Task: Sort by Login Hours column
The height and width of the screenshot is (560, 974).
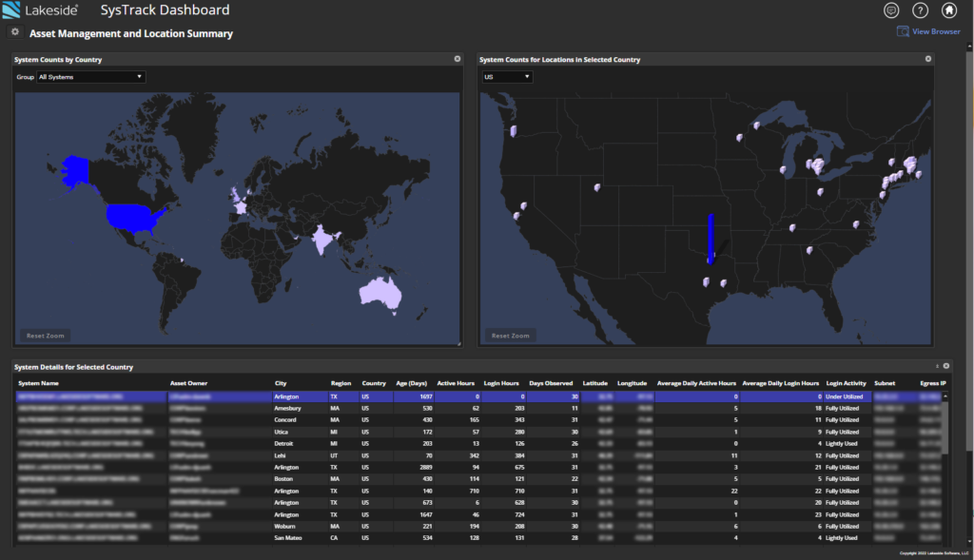Action: [501, 383]
